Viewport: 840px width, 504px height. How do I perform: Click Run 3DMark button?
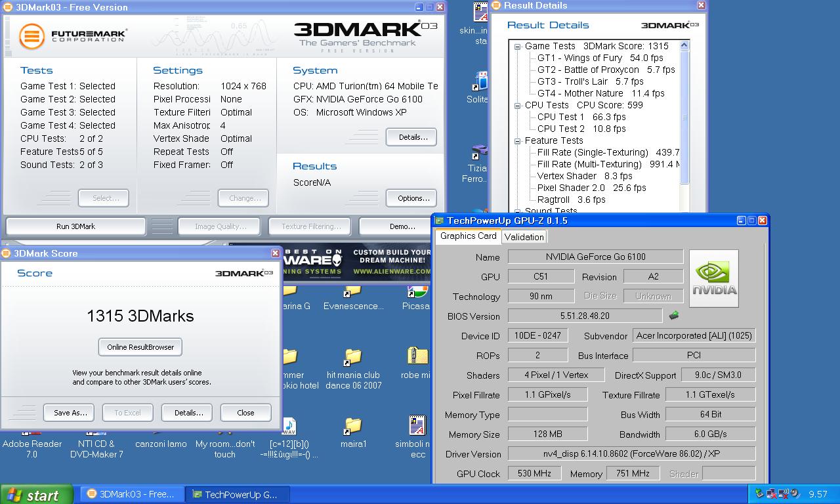pos(75,226)
